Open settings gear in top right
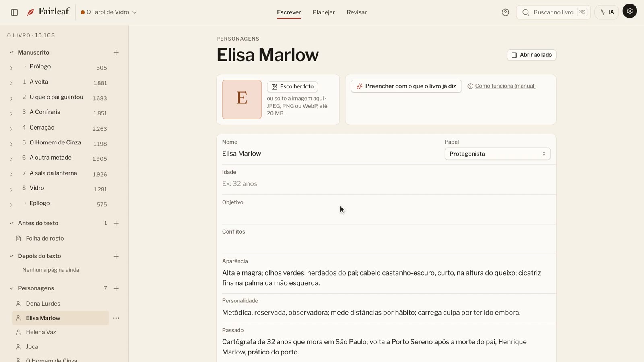This screenshot has height=362, width=644. 630,11
